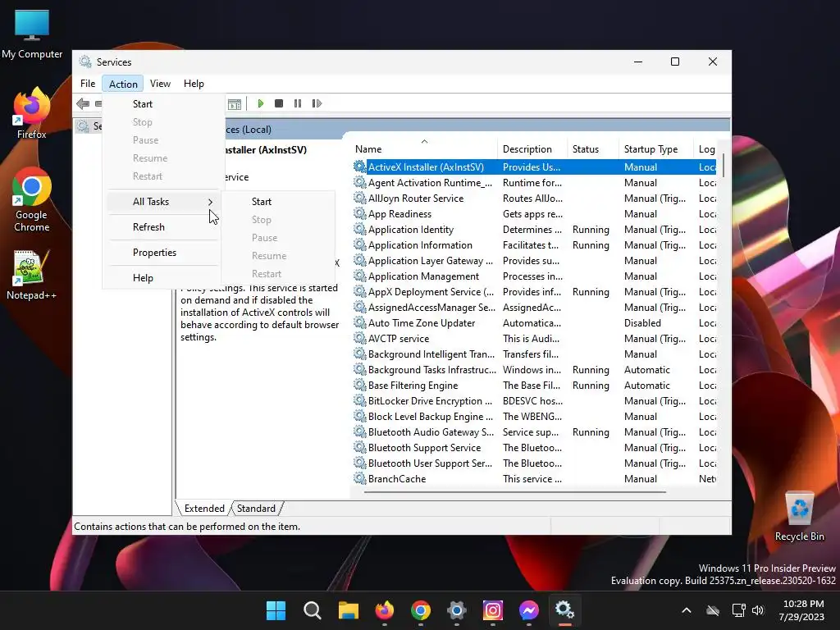The image size is (840, 630).
Task: Click the properties sheet toolbar icon
Action: (235, 104)
